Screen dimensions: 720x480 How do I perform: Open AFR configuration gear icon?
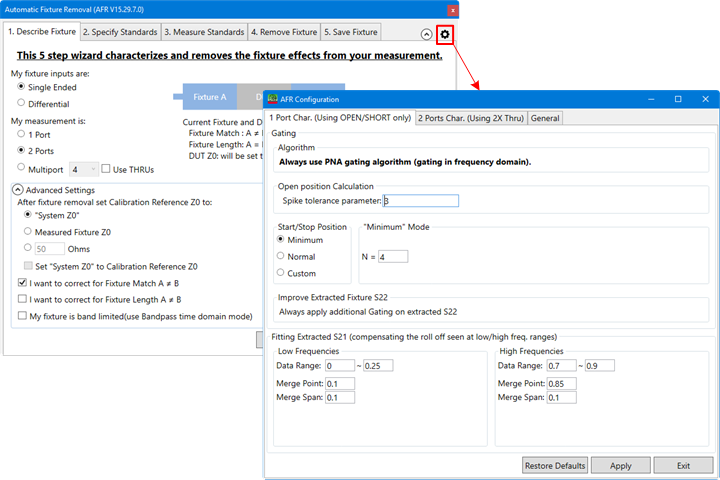tap(445, 34)
